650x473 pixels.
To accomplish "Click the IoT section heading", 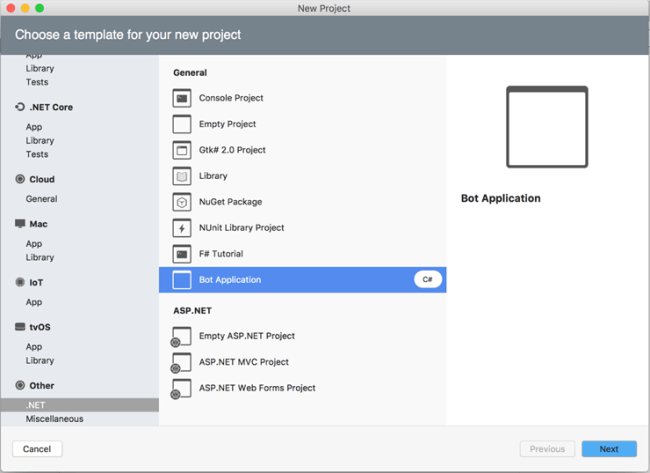I will (x=36, y=282).
